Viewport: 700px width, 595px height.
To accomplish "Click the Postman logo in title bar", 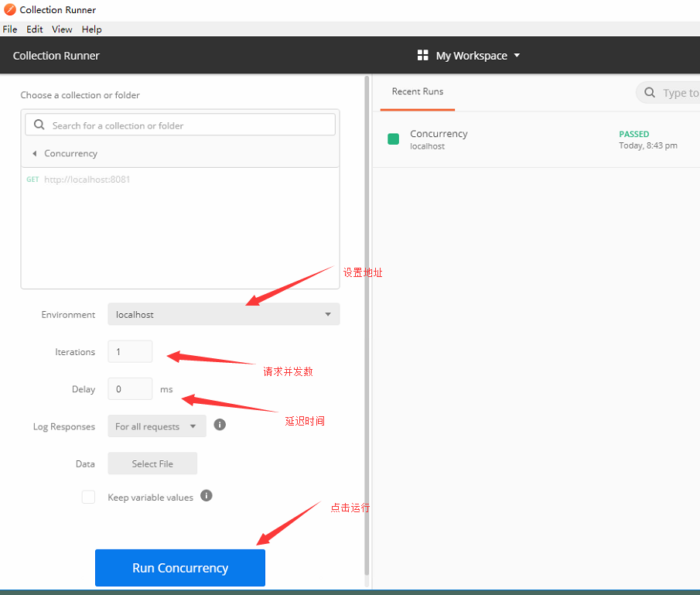I will point(10,10).
